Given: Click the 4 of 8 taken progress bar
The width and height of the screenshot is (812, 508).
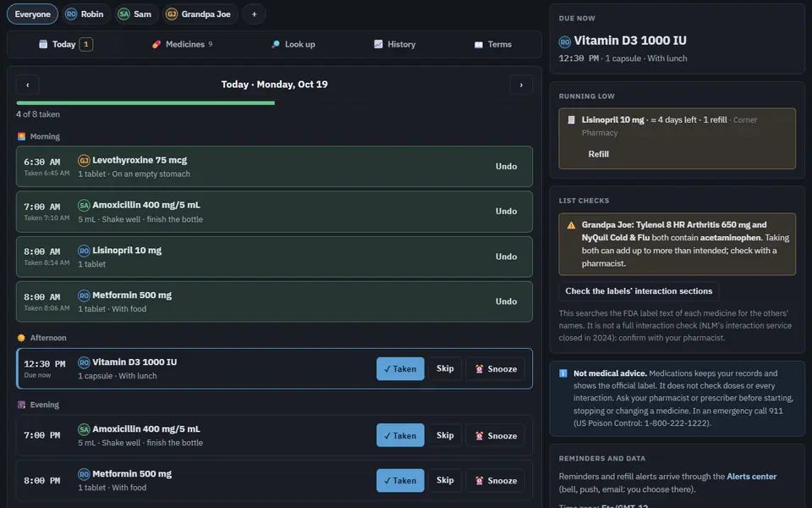Looking at the screenshot, I should 274,103.
